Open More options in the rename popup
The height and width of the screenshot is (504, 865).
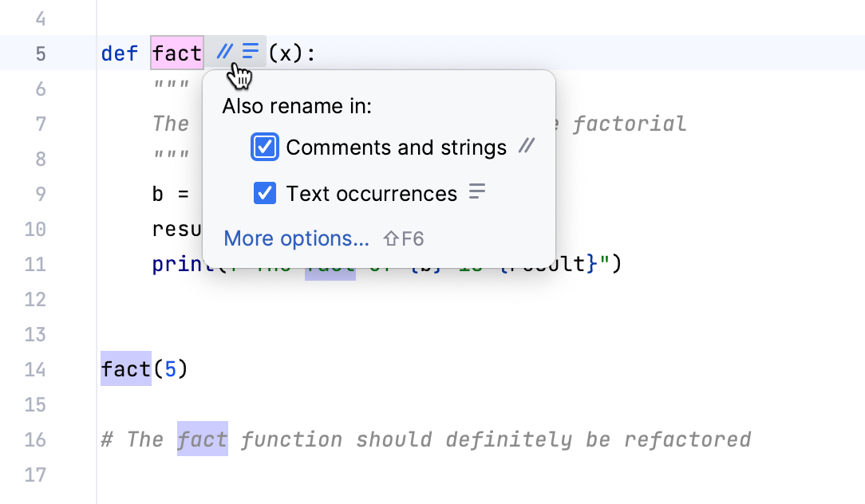coord(296,238)
